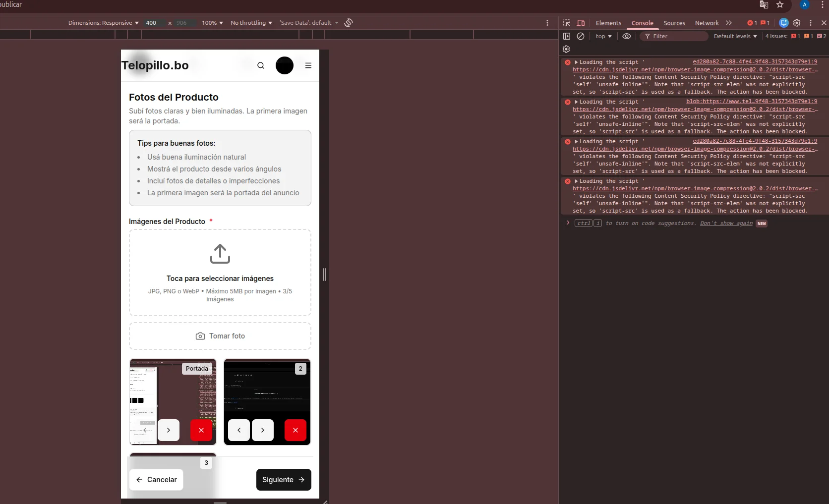
Task: Click the search icon in Telopillo.bo header
Action: (261, 65)
